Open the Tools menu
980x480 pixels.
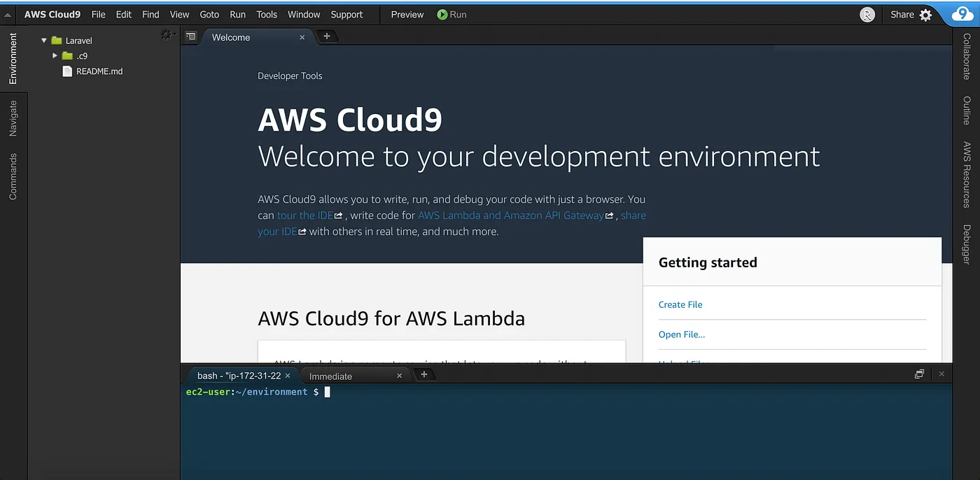[x=267, y=15]
